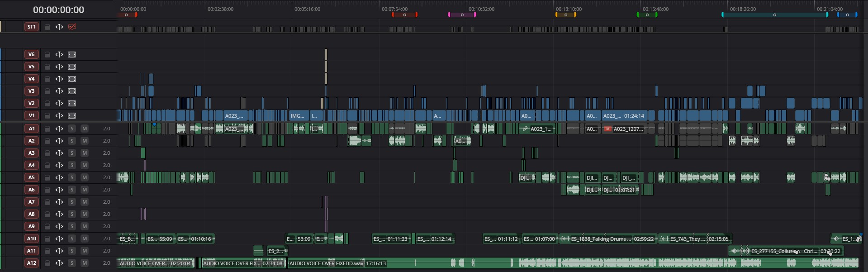
Task: Toggle auto select on A11 track
Action: [x=59, y=251]
